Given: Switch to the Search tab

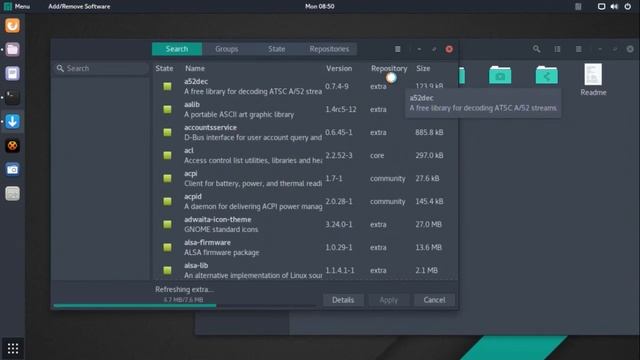Looking at the screenshot, I should [x=177, y=49].
